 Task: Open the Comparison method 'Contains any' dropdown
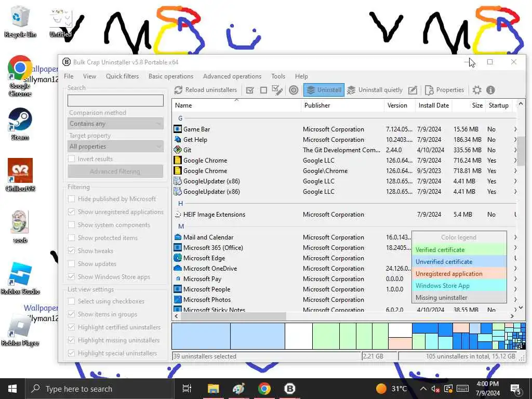(x=115, y=124)
